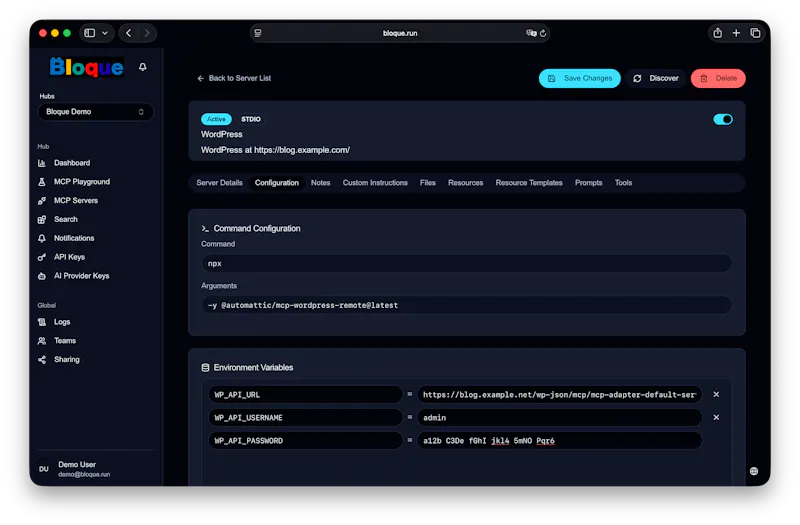This screenshot has width=800, height=525.
Task: Go forward in the browser
Action: pyautogui.click(x=147, y=33)
